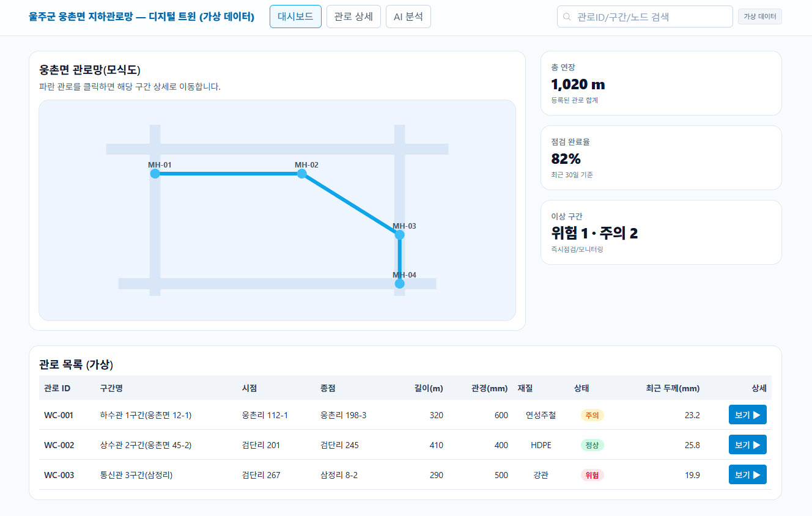
Task: Select the 이상 구간 위험 1 · 주의 2 card
Action: (661, 232)
